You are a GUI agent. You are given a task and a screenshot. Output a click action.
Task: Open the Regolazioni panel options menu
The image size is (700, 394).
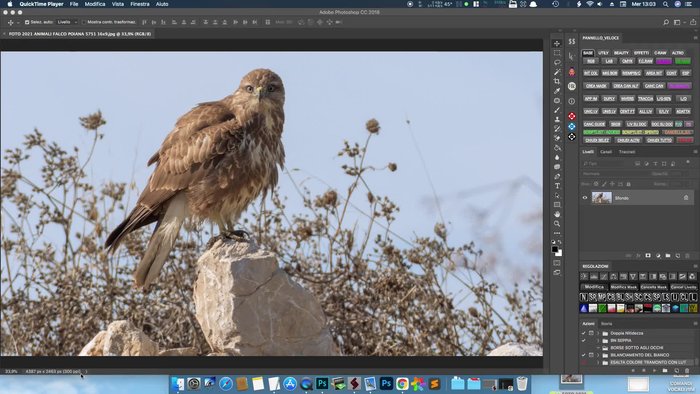[695, 266]
